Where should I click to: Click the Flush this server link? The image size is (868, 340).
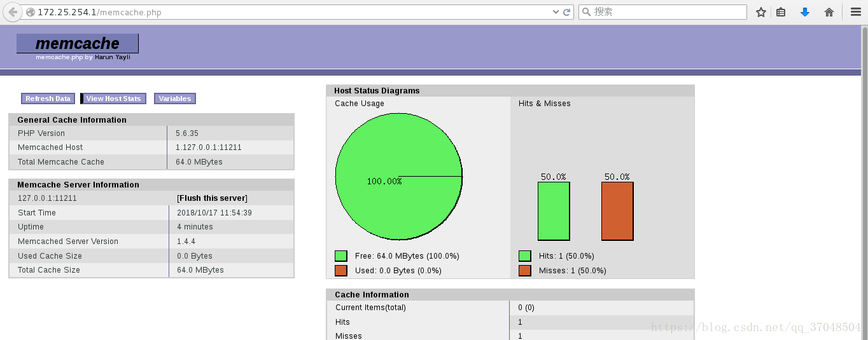point(213,198)
